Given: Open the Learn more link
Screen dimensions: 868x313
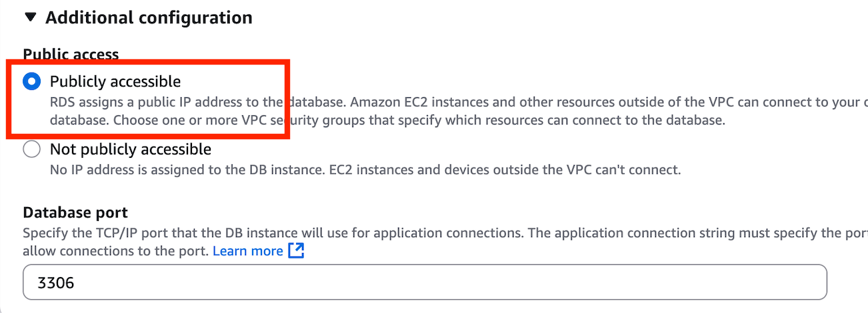Looking at the screenshot, I should pos(248,251).
